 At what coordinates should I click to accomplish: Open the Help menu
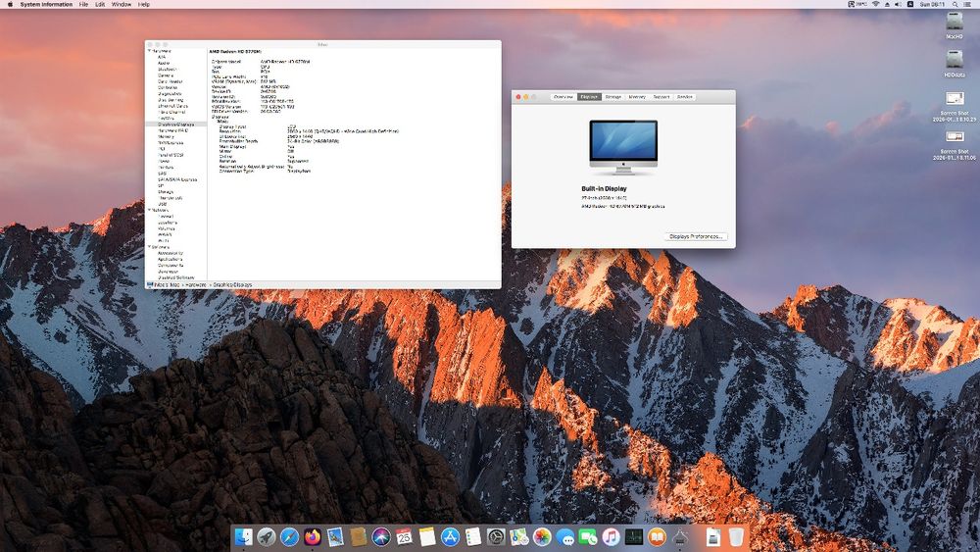144,4
